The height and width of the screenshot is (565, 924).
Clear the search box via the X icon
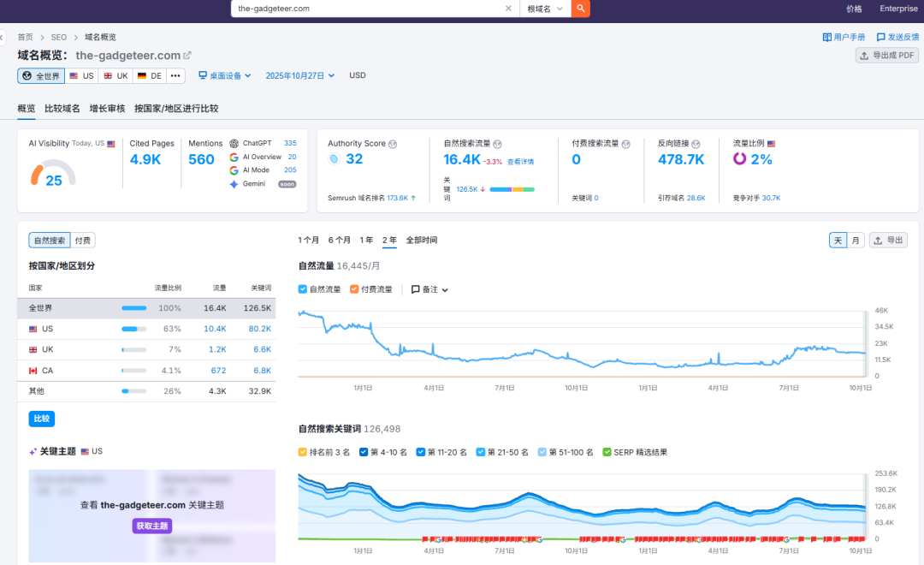tap(508, 9)
